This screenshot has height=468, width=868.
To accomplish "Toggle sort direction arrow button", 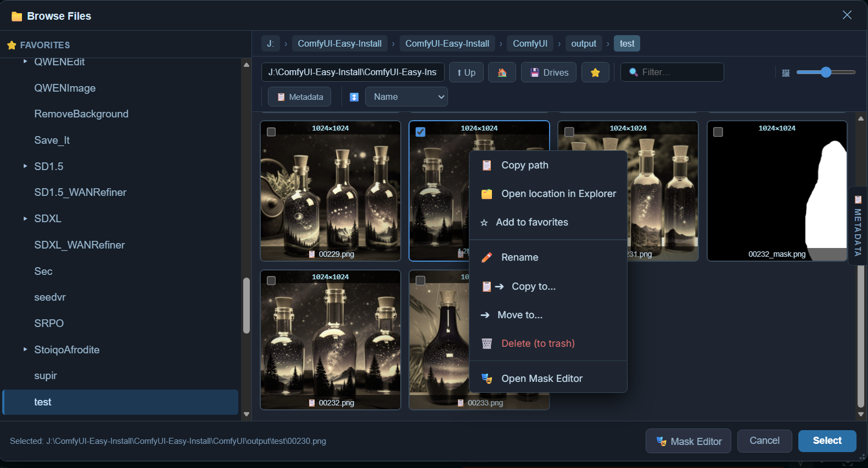I will (354, 97).
